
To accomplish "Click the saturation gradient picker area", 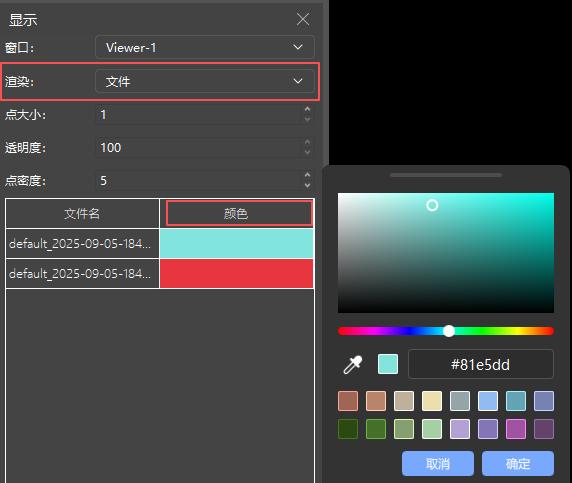I will pos(446,253).
